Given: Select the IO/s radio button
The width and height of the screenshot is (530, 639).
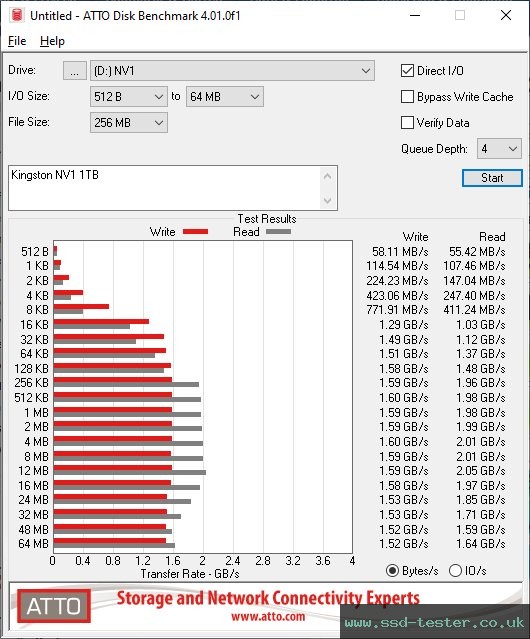Looking at the screenshot, I should (x=455, y=571).
